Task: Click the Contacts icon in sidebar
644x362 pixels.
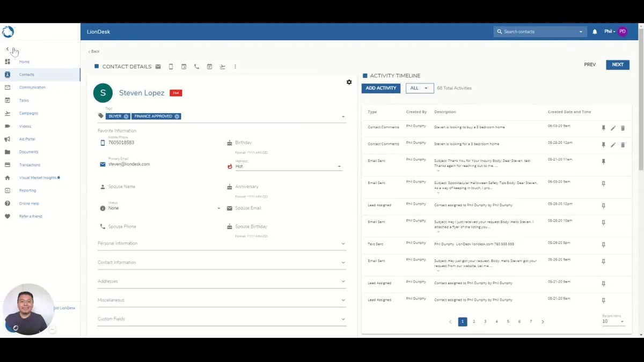Action: 8,75
